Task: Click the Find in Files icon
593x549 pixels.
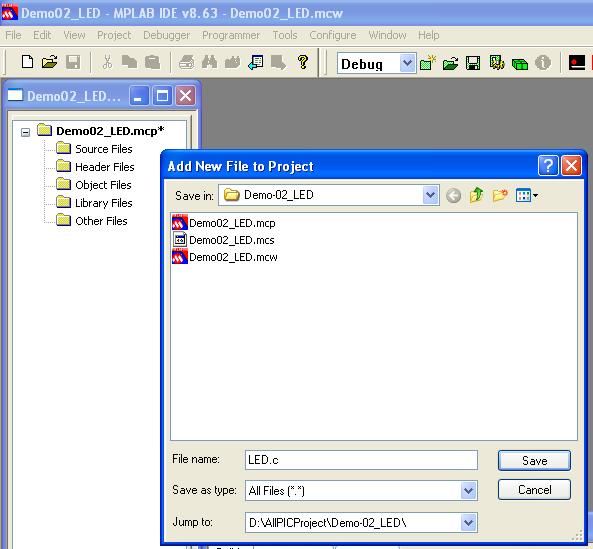Action: click(x=232, y=62)
